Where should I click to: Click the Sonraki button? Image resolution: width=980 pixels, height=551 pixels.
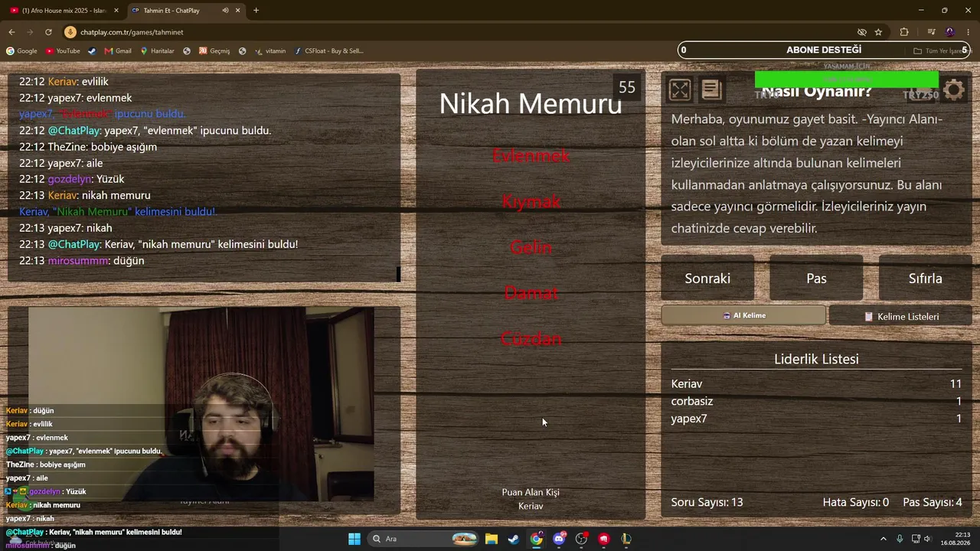point(707,279)
